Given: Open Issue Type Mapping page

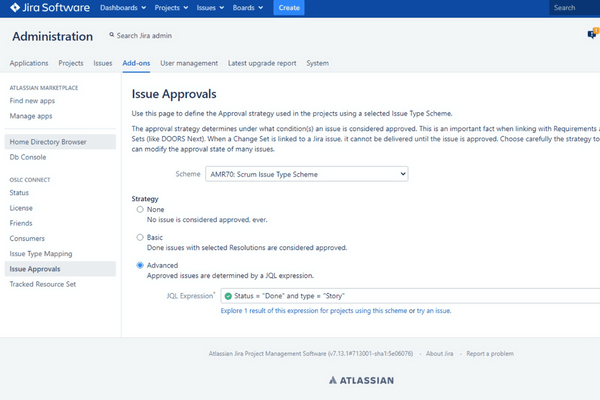Looking at the screenshot, I should click(x=41, y=254).
